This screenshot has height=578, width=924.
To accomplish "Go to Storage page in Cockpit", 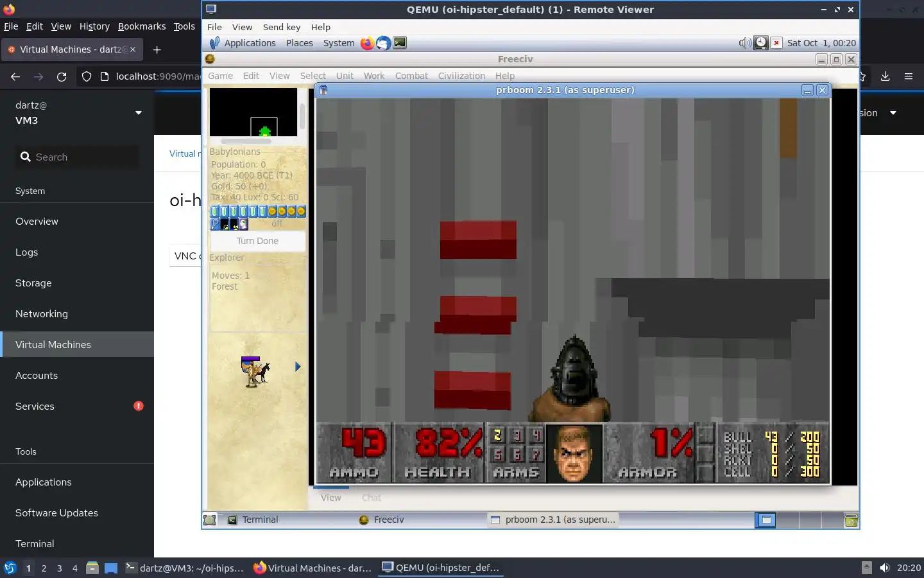I will [x=77, y=283].
